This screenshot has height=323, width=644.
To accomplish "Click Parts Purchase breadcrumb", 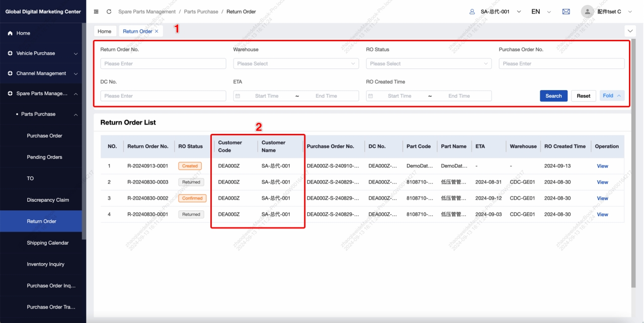I will pyautogui.click(x=201, y=12).
